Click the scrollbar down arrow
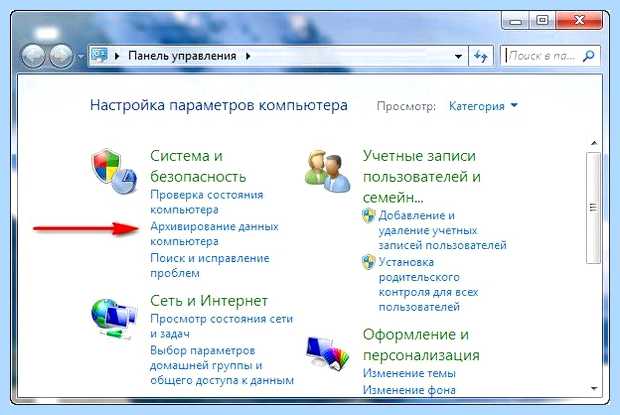Viewport: 620px width, 415px height. click(x=594, y=389)
